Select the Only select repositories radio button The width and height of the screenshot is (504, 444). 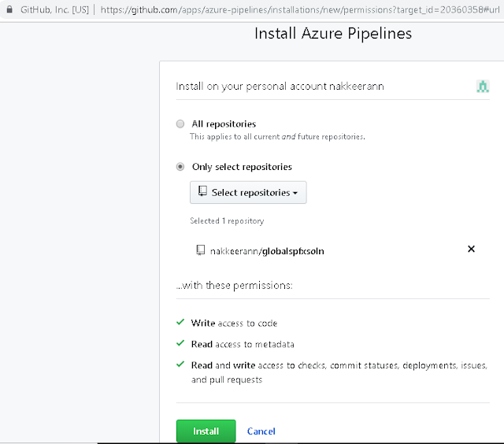[180, 167]
